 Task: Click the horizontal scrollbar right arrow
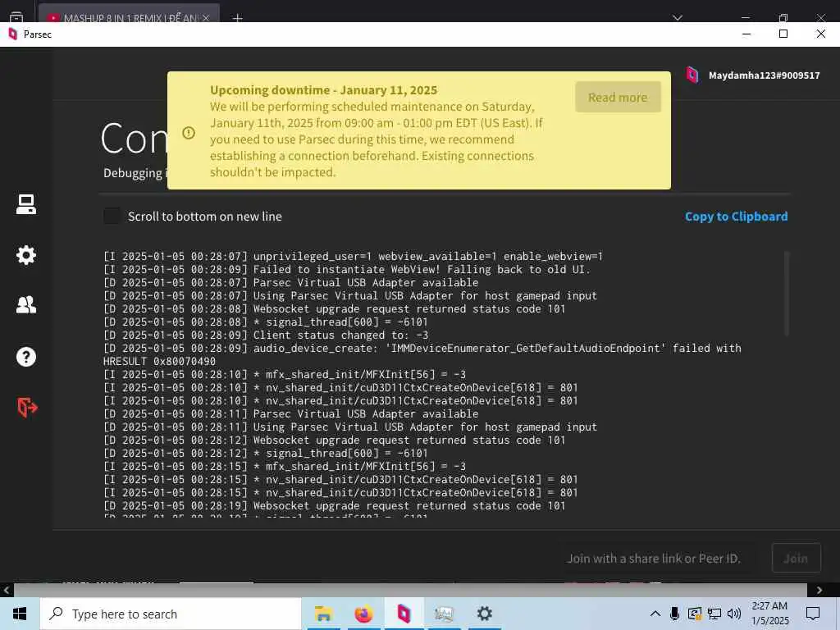(819, 590)
